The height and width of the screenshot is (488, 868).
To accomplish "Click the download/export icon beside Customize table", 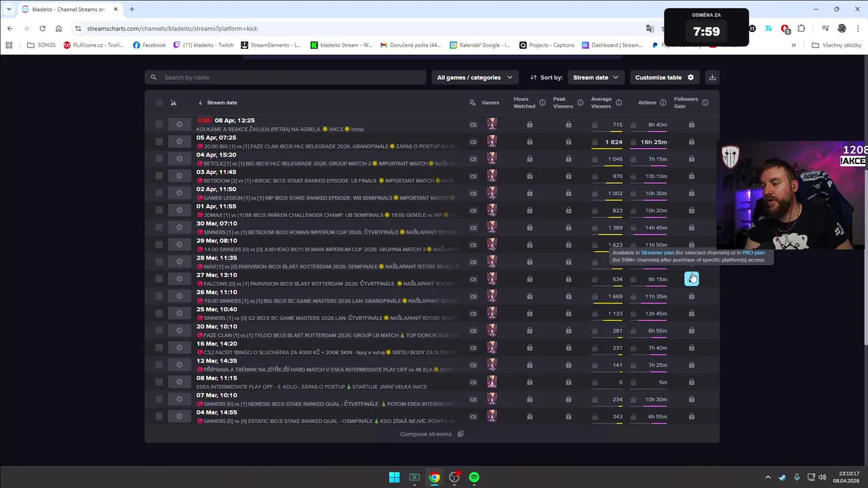I will pos(712,77).
